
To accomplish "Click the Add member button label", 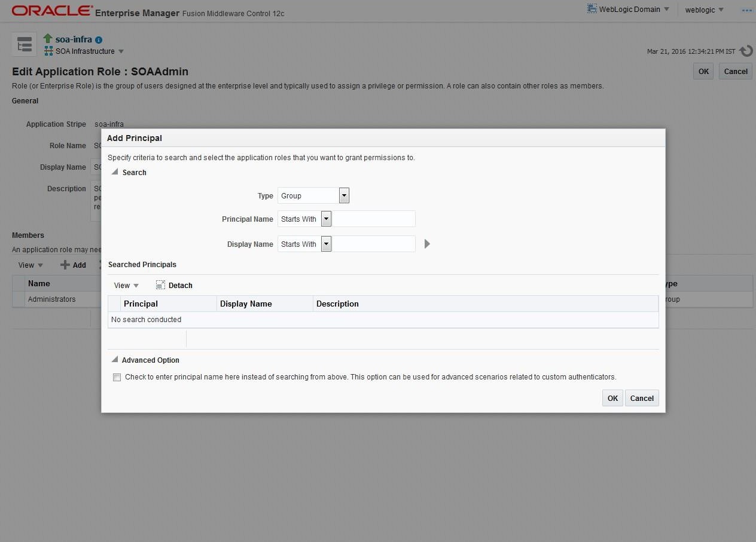I will point(80,265).
